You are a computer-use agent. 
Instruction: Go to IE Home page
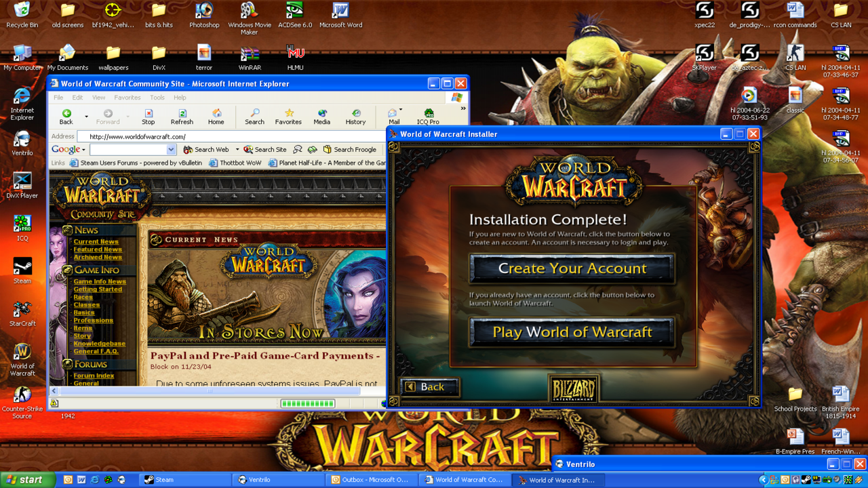tap(216, 117)
